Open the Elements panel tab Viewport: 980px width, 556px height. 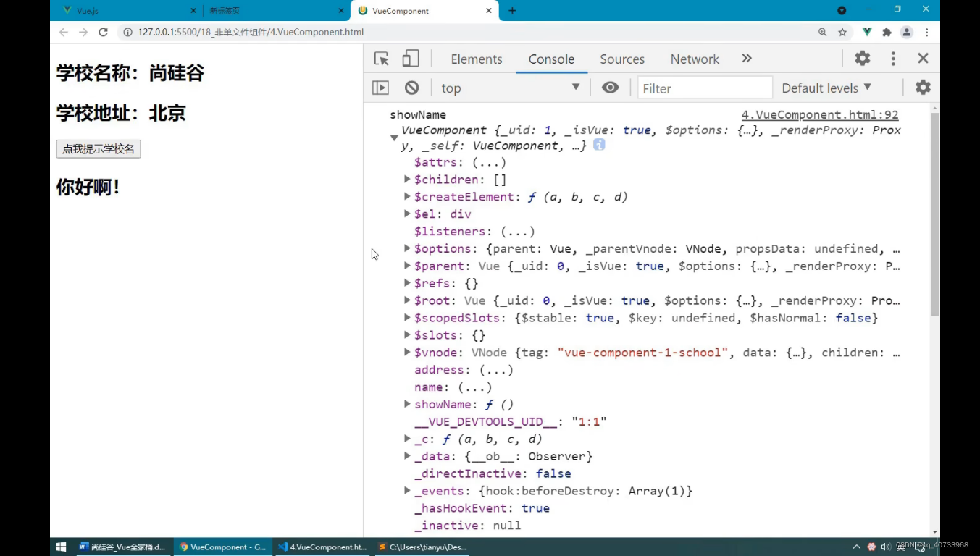476,59
